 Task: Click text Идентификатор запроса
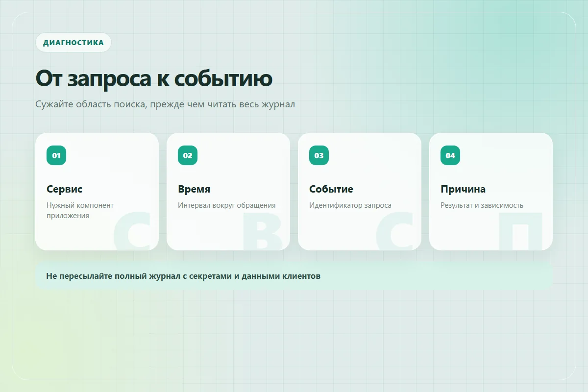click(x=350, y=205)
